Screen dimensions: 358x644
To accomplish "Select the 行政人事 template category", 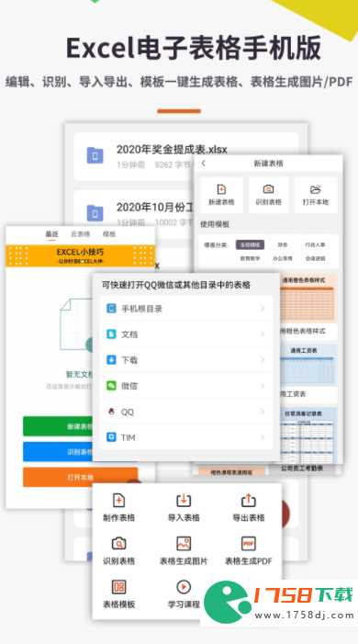I will pyautogui.click(x=315, y=244).
